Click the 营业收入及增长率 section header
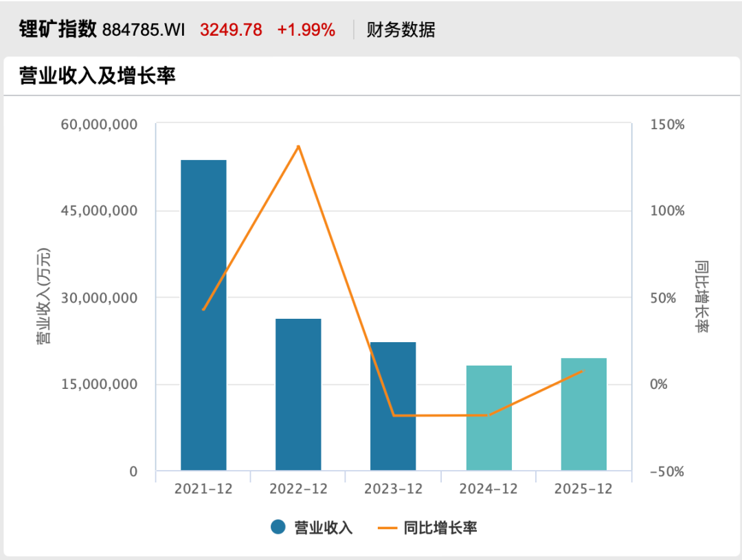 [x=98, y=75]
